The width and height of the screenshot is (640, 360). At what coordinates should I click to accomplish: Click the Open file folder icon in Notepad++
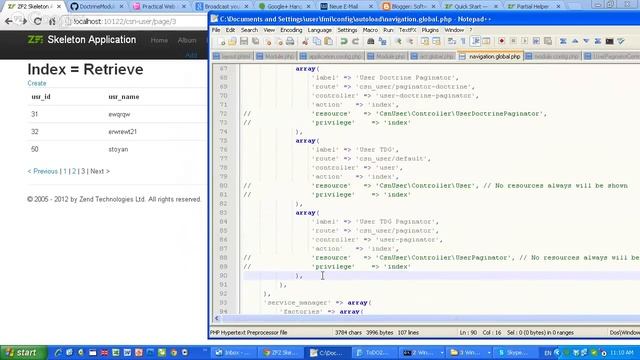[x=232, y=41]
